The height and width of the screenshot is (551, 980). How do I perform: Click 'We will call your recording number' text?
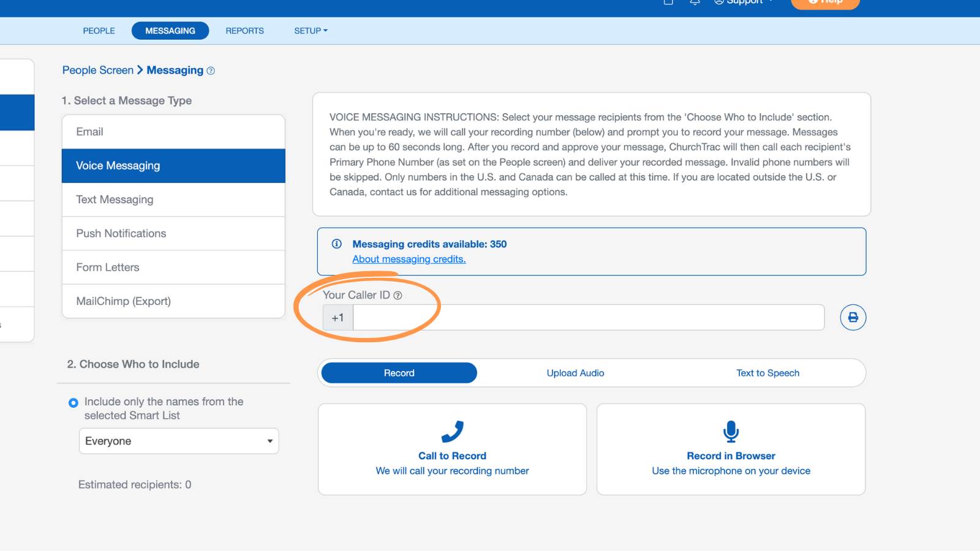coord(452,471)
